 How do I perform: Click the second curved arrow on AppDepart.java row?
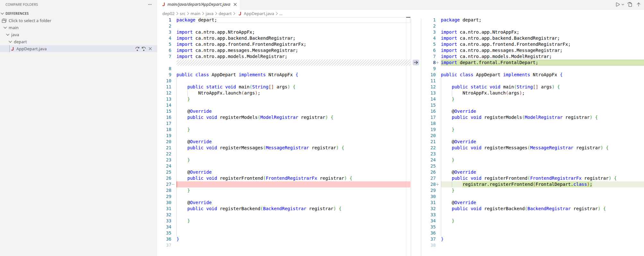coord(144,49)
